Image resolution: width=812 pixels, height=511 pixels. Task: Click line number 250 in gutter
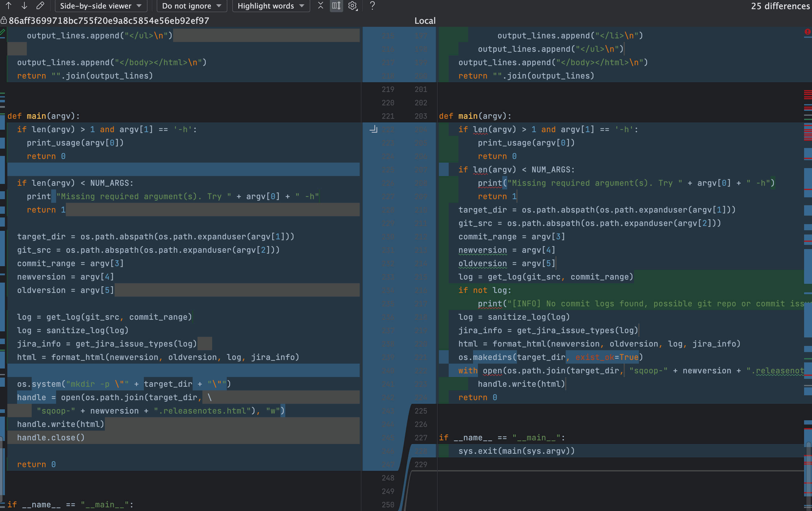[x=388, y=504]
